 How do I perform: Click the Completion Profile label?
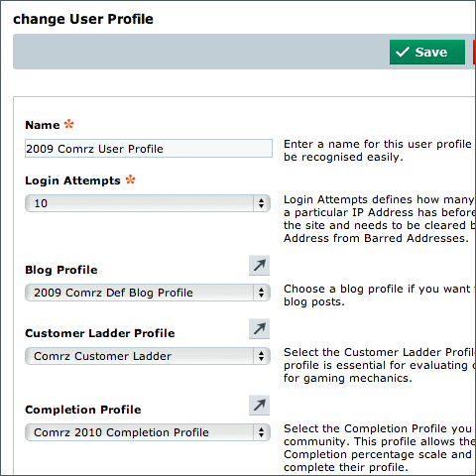(83, 410)
